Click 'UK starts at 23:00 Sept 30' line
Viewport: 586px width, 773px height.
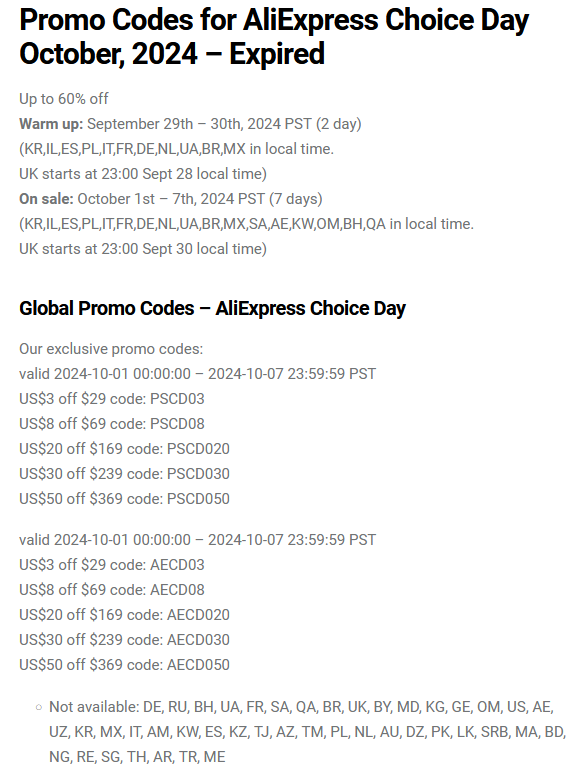[x=143, y=249]
